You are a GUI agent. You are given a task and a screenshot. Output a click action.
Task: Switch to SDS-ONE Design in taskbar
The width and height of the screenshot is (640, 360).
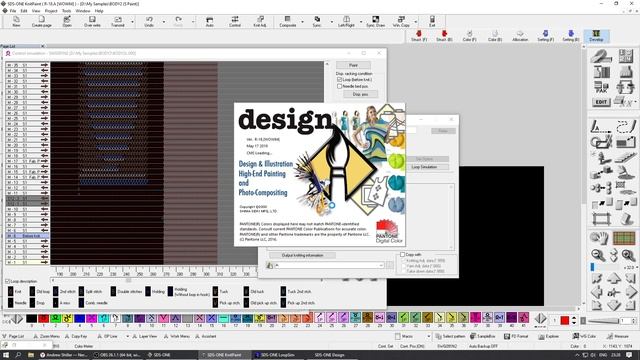coord(329,355)
